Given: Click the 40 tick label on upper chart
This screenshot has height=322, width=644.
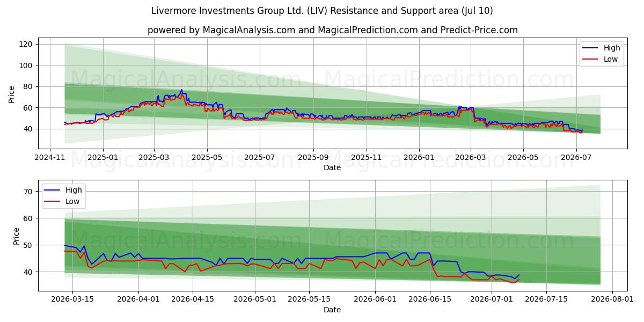Looking at the screenshot, I should tap(29, 129).
